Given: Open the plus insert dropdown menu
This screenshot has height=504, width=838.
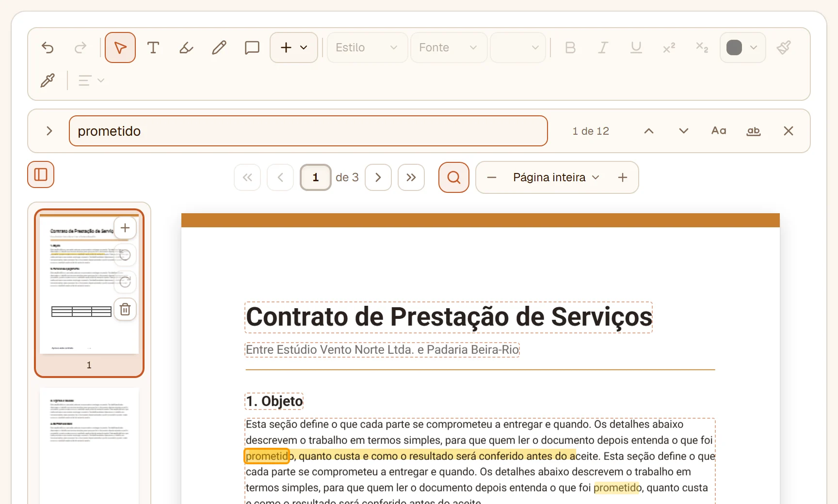Looking at the screenshot, I should tap(294, 47).
